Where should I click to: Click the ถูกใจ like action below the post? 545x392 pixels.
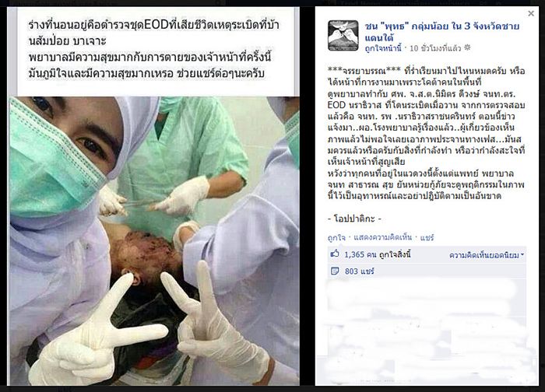click(x=336, y=237)
